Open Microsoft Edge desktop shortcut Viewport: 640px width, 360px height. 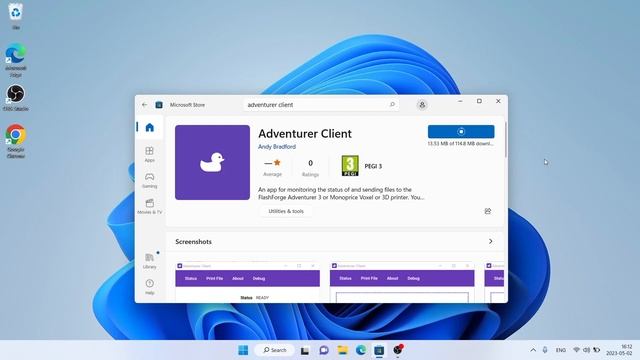coord(16,60)
